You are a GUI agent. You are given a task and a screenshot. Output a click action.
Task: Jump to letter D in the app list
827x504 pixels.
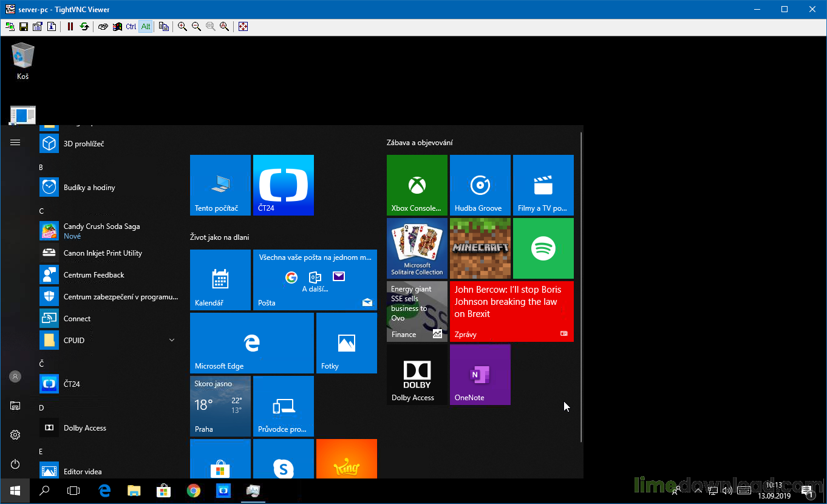(41, 408)
